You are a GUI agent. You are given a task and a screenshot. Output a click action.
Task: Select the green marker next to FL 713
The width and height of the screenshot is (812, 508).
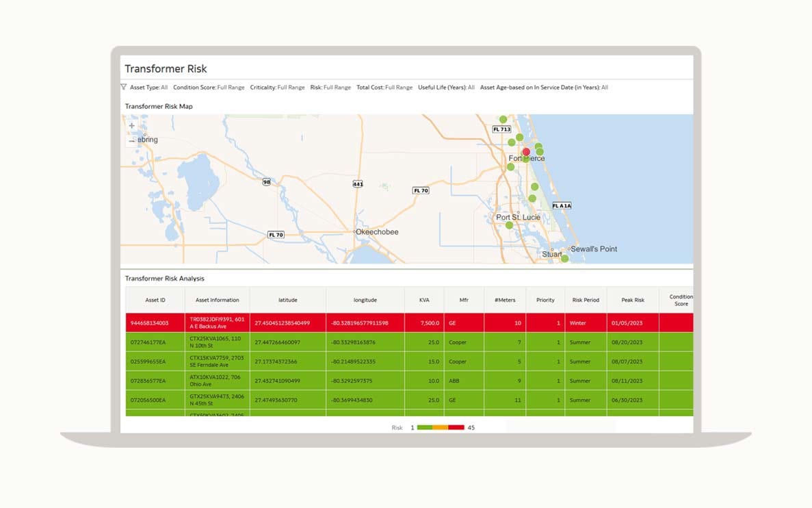click(503, 119)
